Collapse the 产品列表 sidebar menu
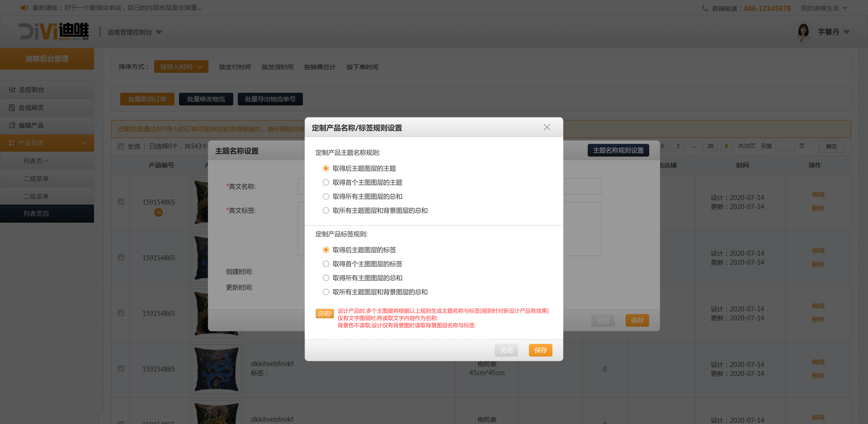 [x=84, y=143]
